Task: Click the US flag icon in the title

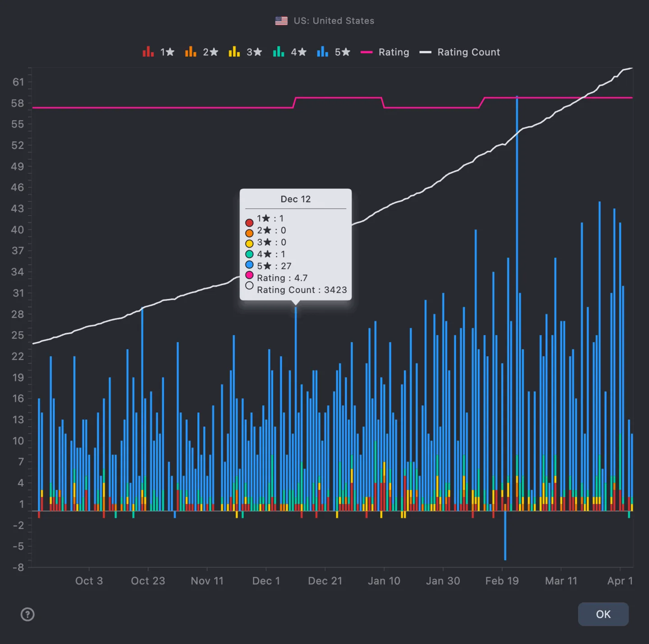Action: tap(281, 20)
